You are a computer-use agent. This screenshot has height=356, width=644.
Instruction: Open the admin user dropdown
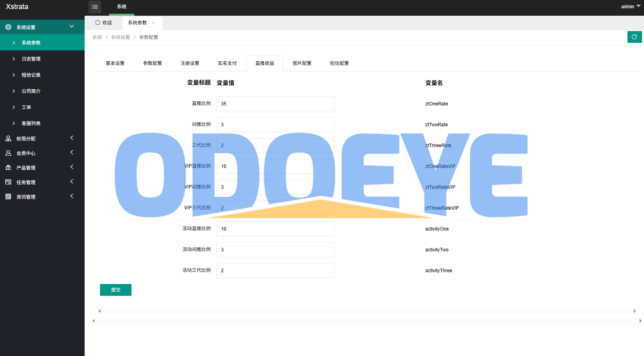[x=630, y=7]
